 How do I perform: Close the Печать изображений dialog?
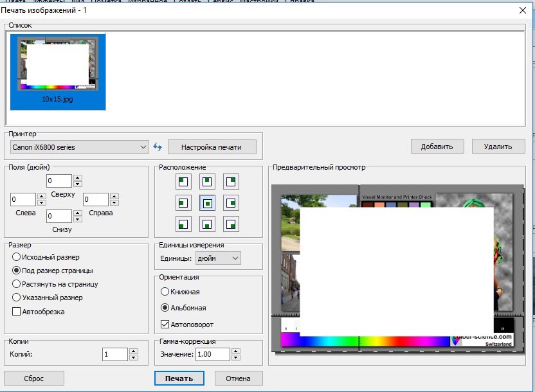click(523, 10)
